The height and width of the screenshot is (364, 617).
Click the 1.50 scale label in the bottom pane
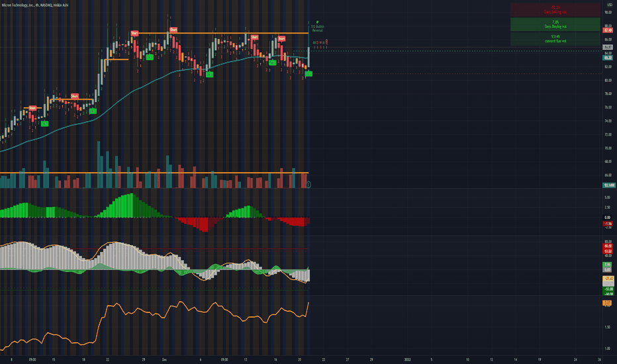pos(608,327)
